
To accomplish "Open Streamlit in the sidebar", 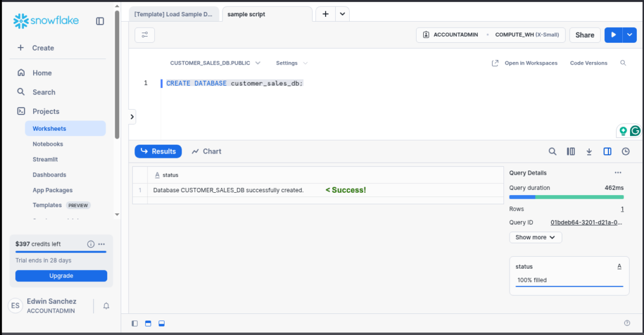I will coord(45,159).
